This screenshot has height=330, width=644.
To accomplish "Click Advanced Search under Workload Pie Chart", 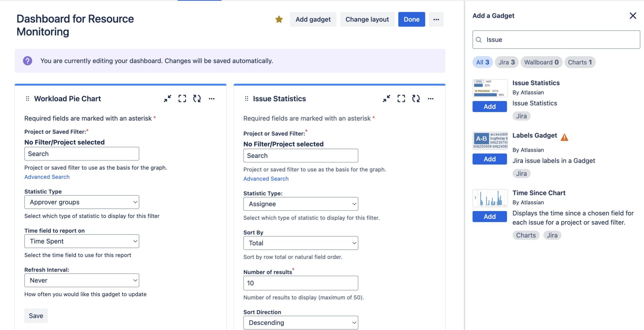I will point(47,177).
